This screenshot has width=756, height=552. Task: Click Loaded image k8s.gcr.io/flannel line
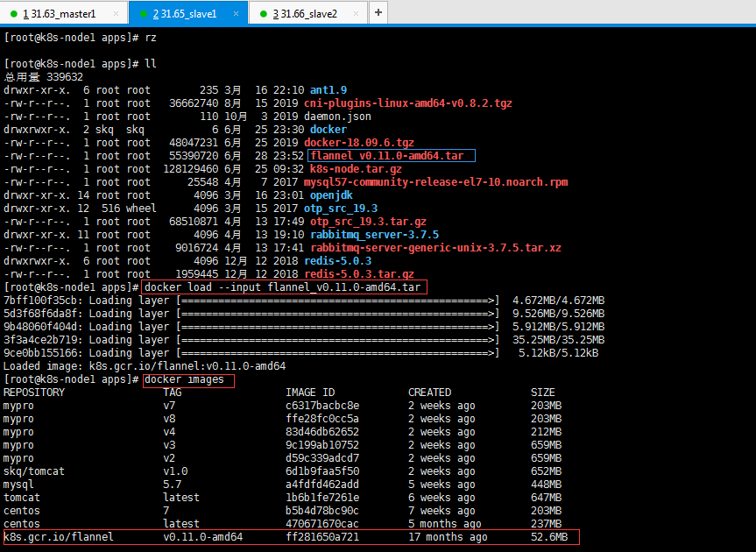point(145,366)
